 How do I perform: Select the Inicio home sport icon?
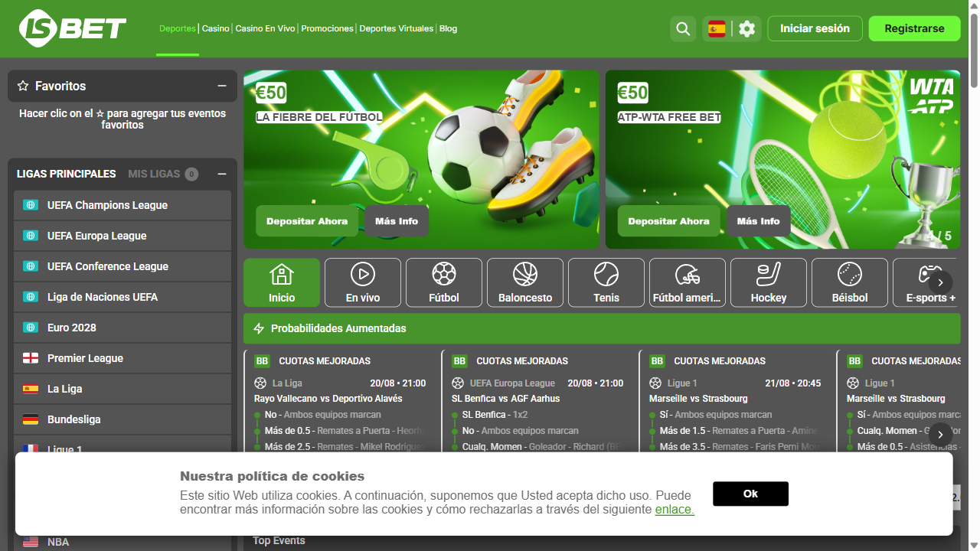click(282, 274)
